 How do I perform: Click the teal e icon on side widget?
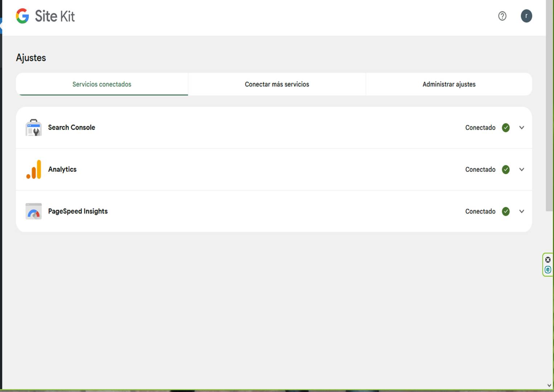tap(548, 270)
